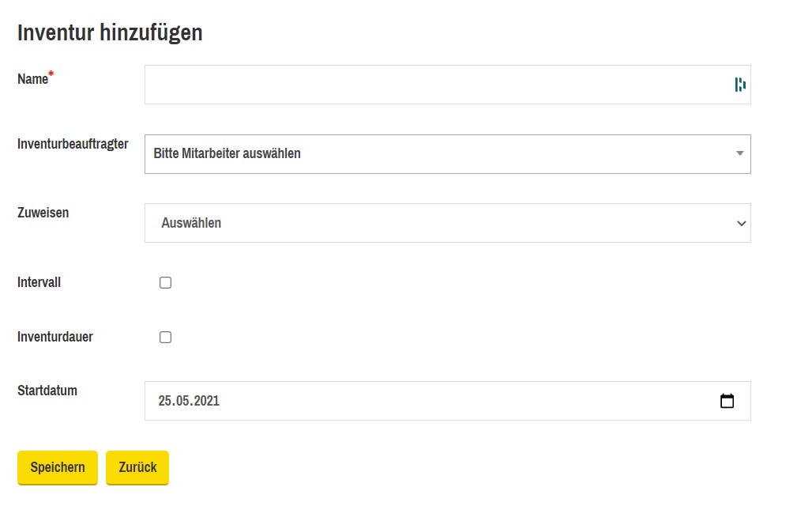Viewport: 812px width, 521px height.
Task: Open the calendar picker icon for Startdatum
Action: pos(727,401)
